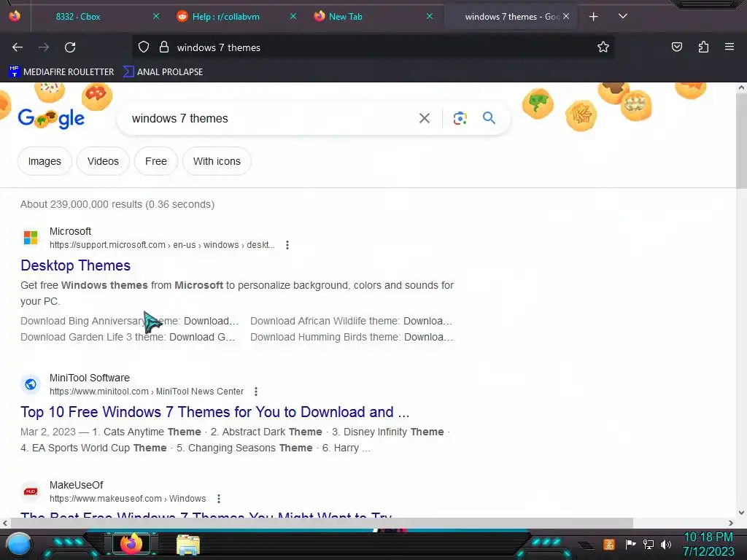Open the Windows Start orb
Viewport: 747px width, 560px height.
pyautogui.click(x=20, y=545)
